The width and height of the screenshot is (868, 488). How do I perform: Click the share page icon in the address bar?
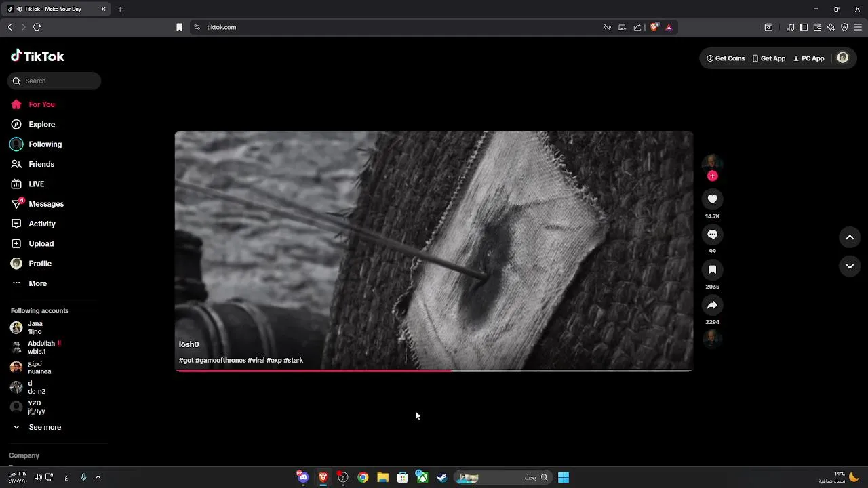(x=637, y=27)
